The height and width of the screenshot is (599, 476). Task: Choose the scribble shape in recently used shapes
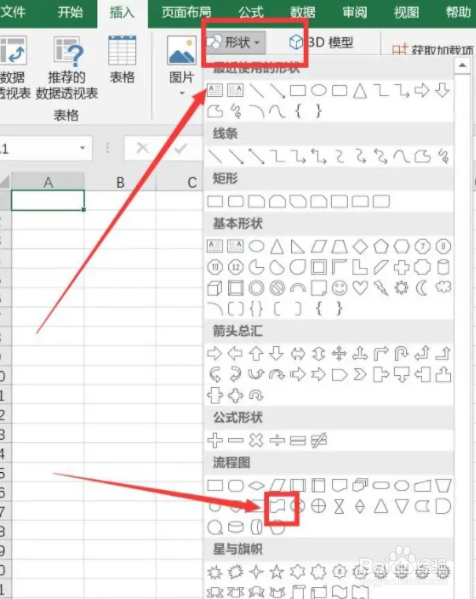click(x=236, y=111)
